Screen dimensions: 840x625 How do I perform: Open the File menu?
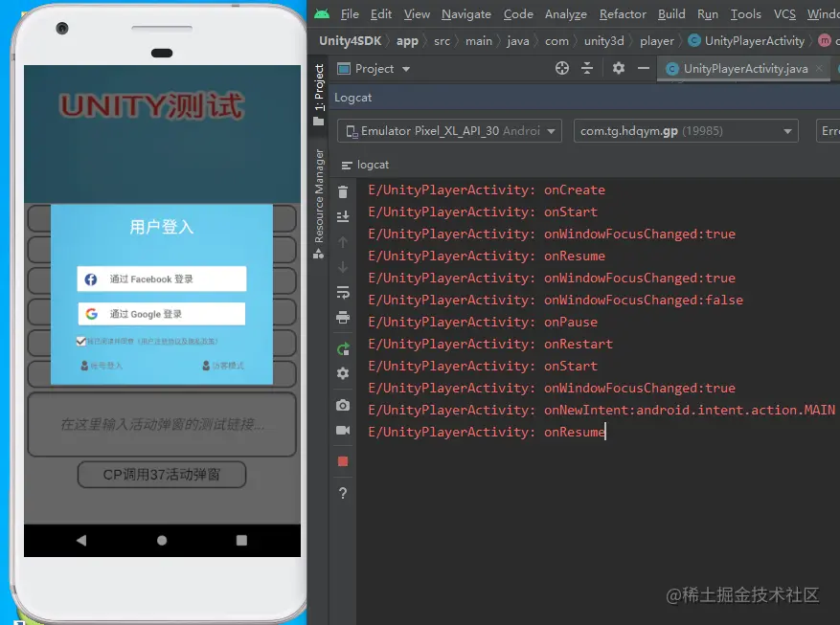tap(350, 14)
